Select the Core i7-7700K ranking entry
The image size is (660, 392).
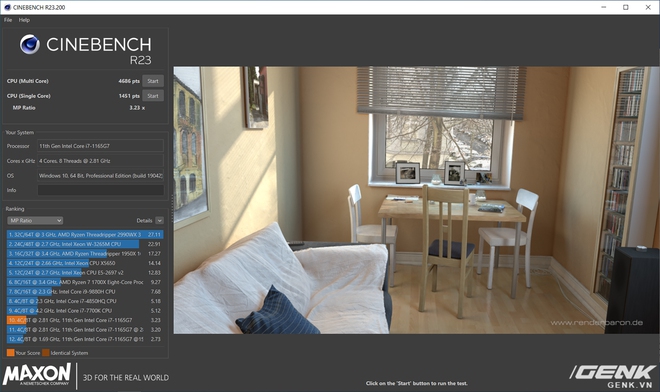click(85, 311)
